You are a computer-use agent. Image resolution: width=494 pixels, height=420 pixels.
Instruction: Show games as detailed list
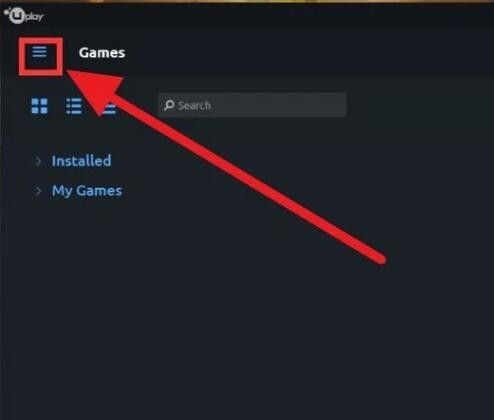(x=74, y=106)
